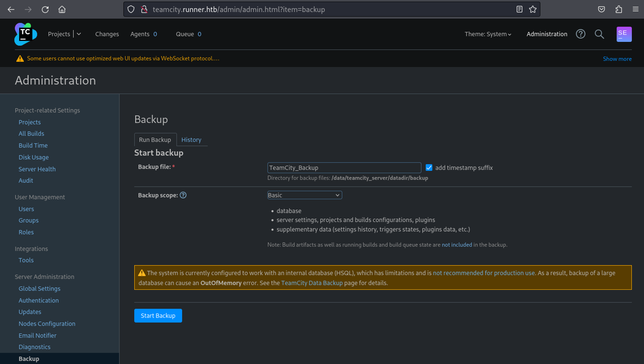Switch to the History tab
Viewport: 644px width, 364px height.
point(191,140)
